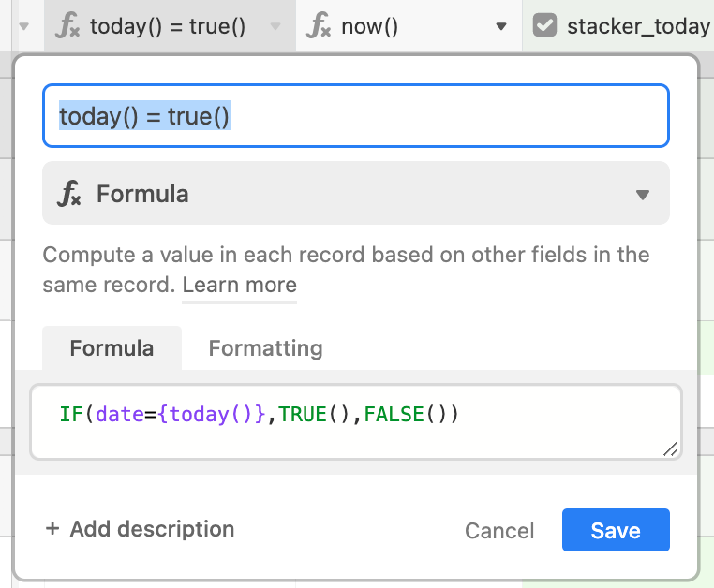Viewport: 714px width, 588px height.
Task: Expand the Formula field type dropdown
Action: pos(643,195)
